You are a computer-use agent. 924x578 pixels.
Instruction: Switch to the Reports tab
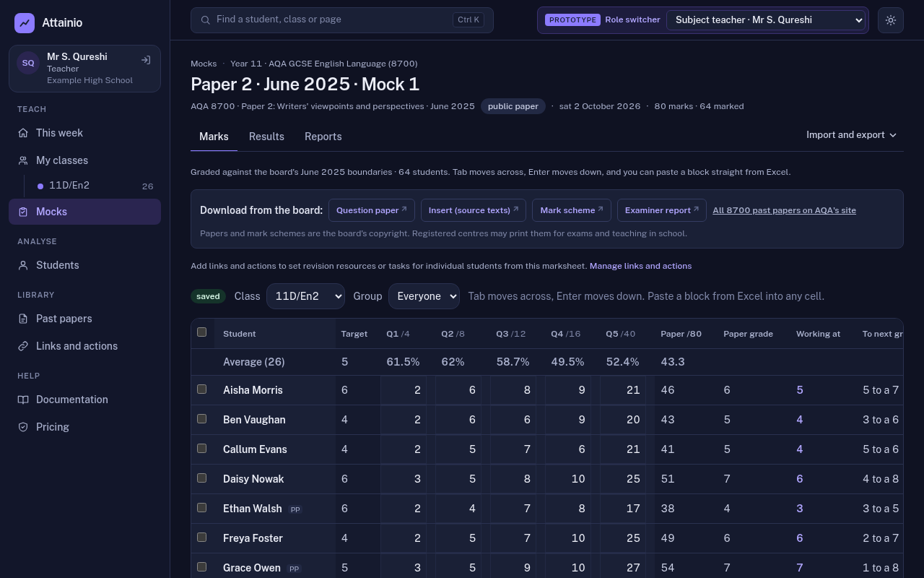(323, 137)
